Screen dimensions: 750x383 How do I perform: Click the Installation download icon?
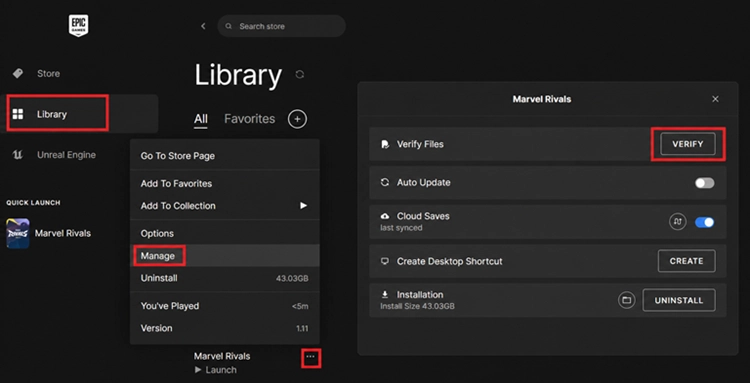click(x=385, y=295)
